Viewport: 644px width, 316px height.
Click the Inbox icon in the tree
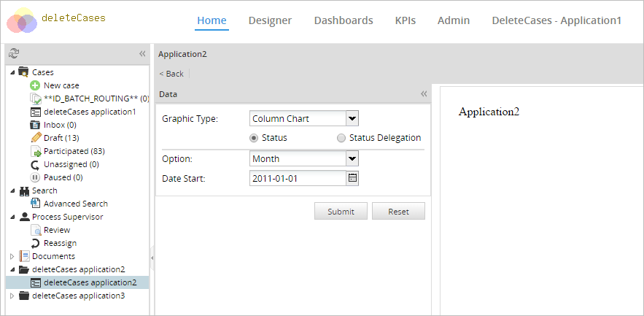coord(35,125)
